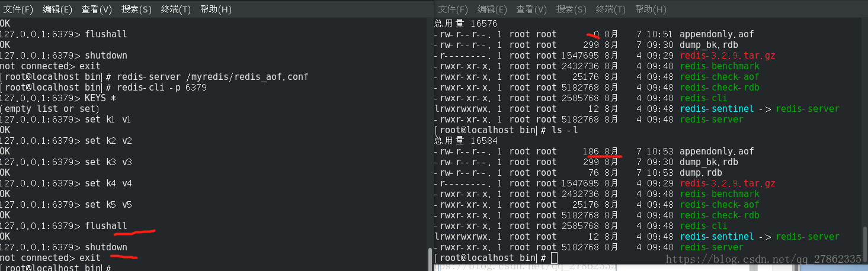Click the (empty list or set) output
The width and height of the screenshot is (868, 271).
click(49, 109)
